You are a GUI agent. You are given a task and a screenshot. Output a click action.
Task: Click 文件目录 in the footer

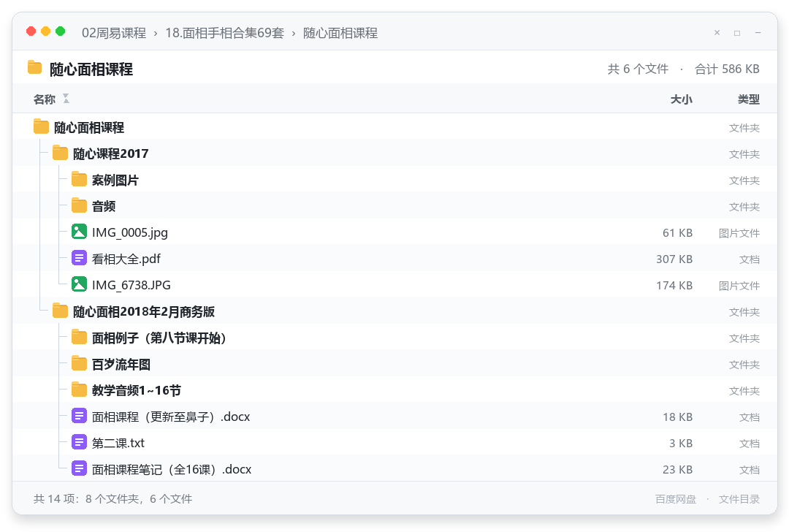click(x=739, y=499)
